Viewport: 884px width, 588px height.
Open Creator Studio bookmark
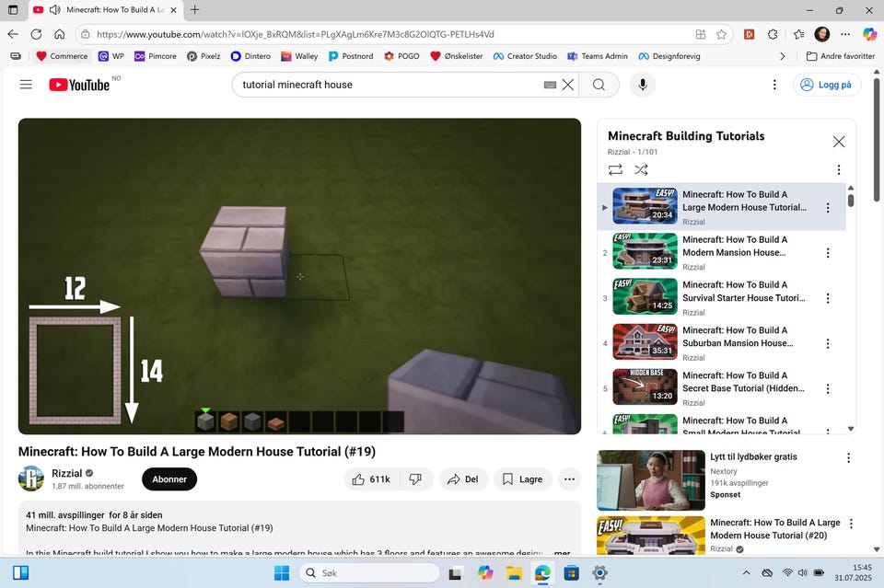pos(525,56)
